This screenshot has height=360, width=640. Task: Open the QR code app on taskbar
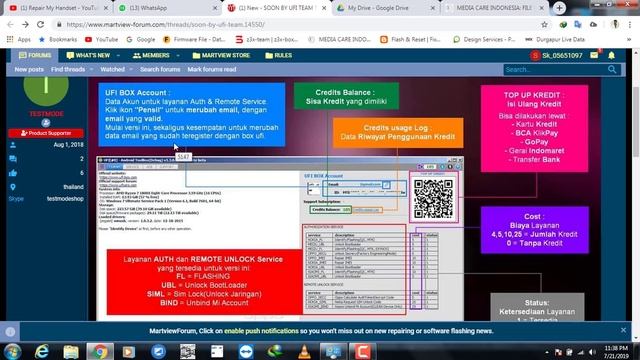[188, 351]
